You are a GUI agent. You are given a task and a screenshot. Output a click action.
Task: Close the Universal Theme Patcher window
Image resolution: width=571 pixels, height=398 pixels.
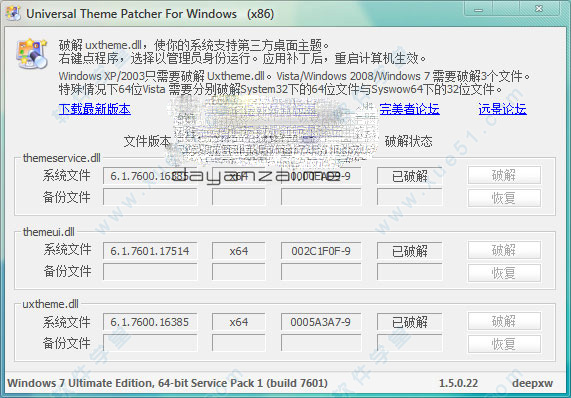point(539,9)
